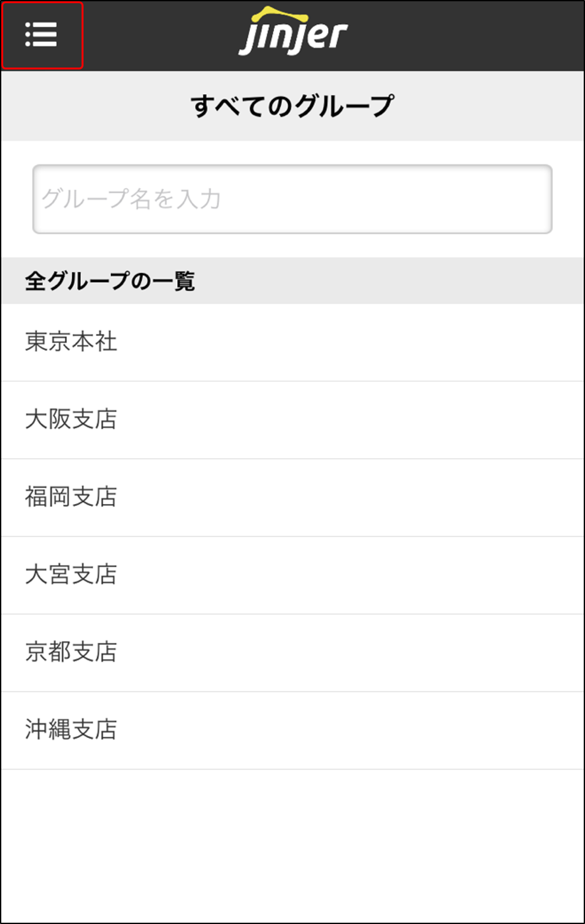Open the 大阪支店 group

(x=71, y=420)
